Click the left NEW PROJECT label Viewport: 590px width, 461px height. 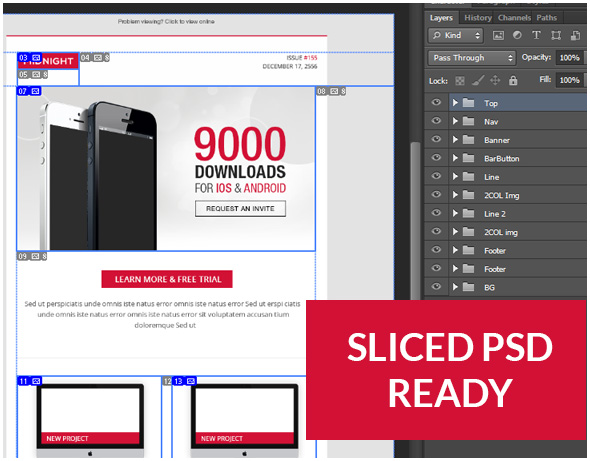coord(67,438)
